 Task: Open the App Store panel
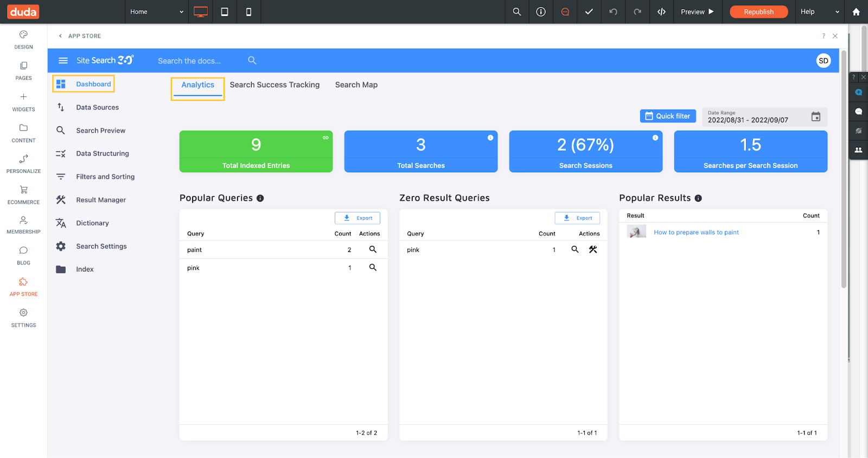click(x=23, y=287)
